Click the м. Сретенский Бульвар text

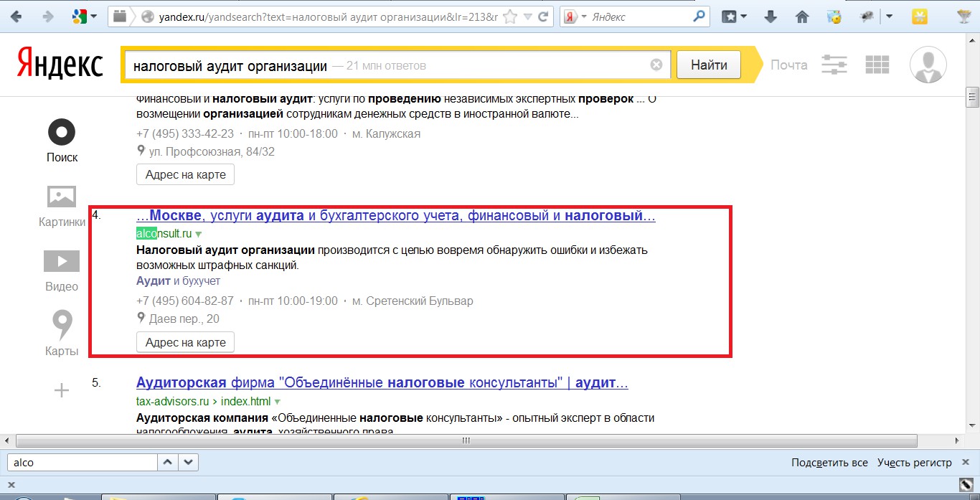click(x=413, y=301)
